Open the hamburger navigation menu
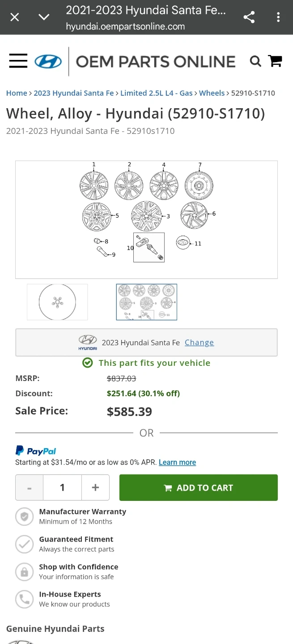293x644 pixels. click(18, 61)
